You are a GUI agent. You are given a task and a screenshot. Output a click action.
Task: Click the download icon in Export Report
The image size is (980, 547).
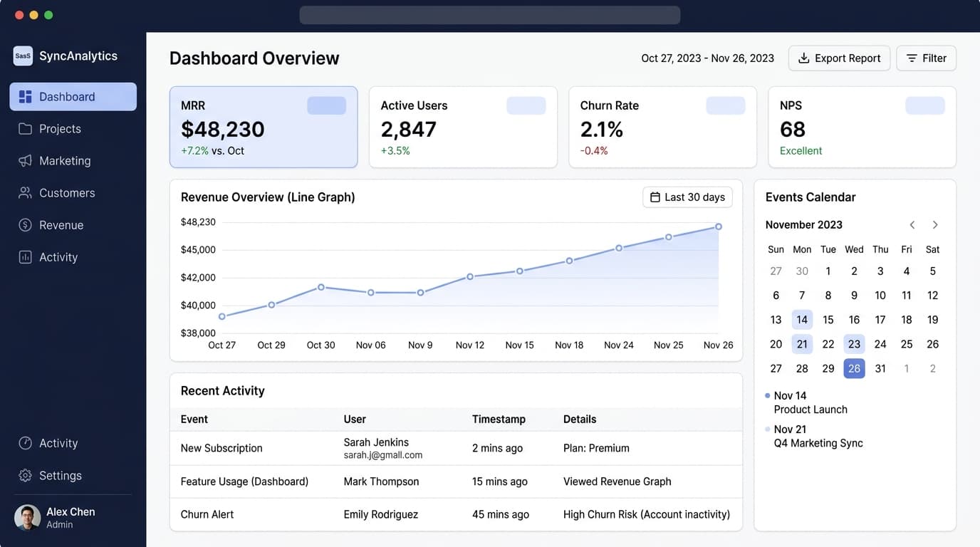(x=803, y=58)
